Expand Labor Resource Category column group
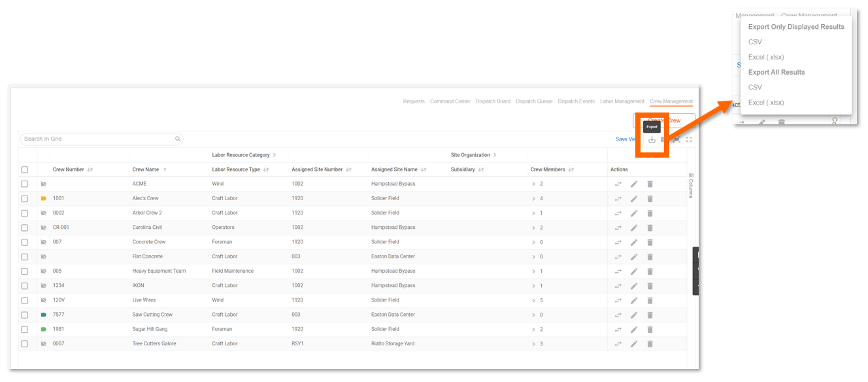Image resolution: width=868 pixels, height=382 pixels. 275,155
